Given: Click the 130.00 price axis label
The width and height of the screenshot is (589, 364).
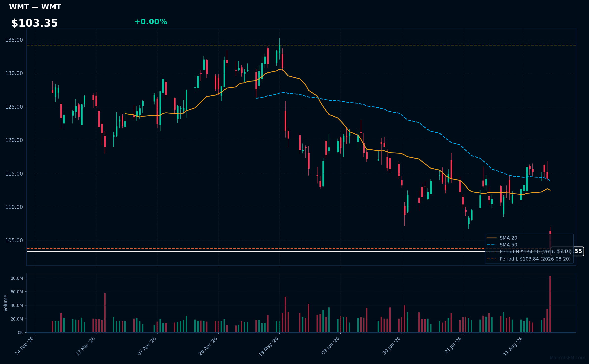Looking at the screenshot, I should [14, 73].
